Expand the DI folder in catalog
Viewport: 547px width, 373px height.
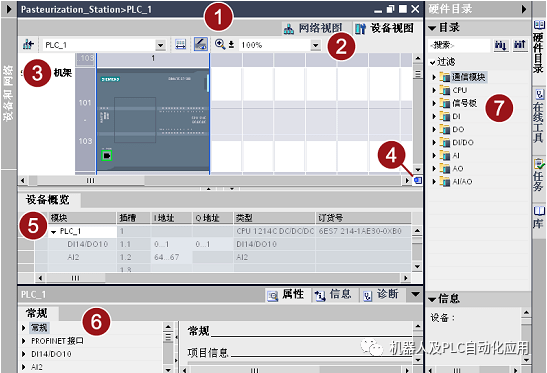(434, 117)
